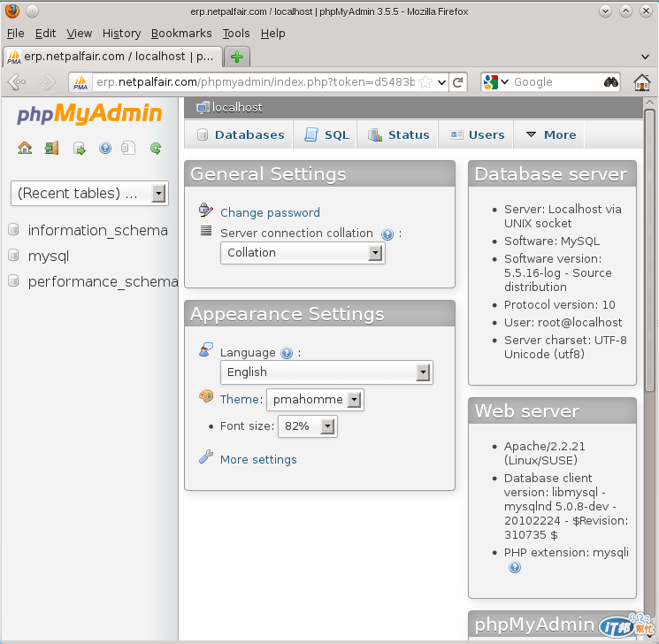Click the mysql database cylinder icon
The width and height of the screenshot is (659, 644).
click(13, 255)
